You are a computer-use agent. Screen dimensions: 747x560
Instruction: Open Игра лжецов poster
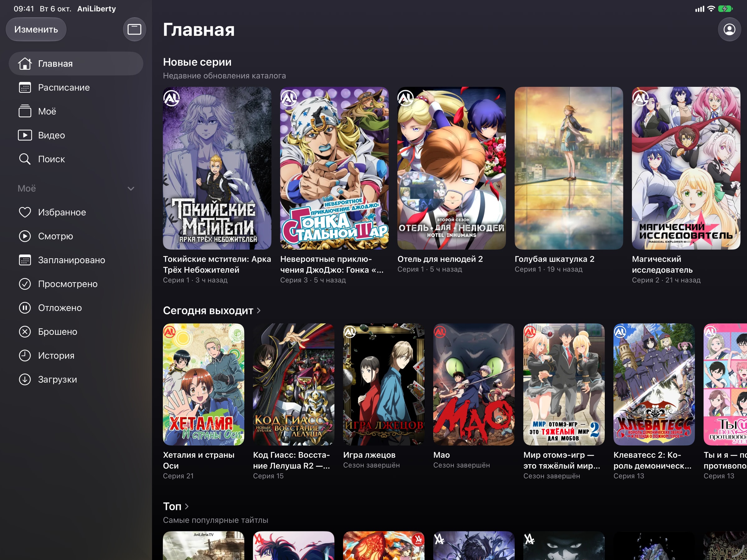tap(384, 385)
